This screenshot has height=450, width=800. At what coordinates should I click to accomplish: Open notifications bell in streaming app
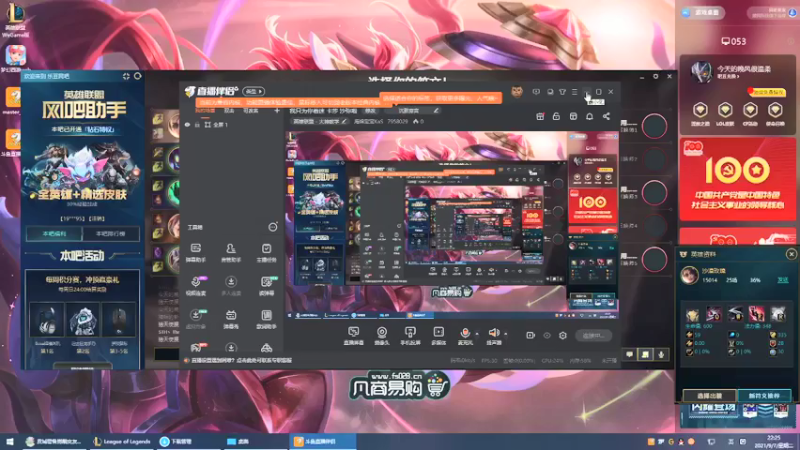[x=589, y=116]
